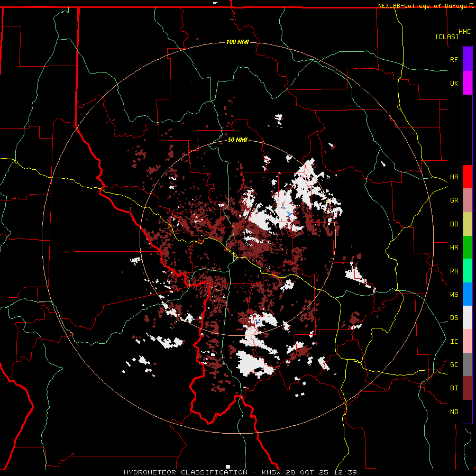Click the 12:39 timestamp text
The height and width of the screenshot is (476, 476).
pyautogui.click(x=346, y=472)
